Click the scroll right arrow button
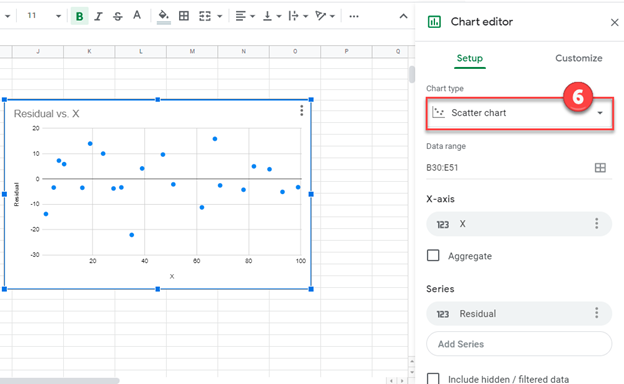This screenshot has height=384, width=624. tap(402, 381)
